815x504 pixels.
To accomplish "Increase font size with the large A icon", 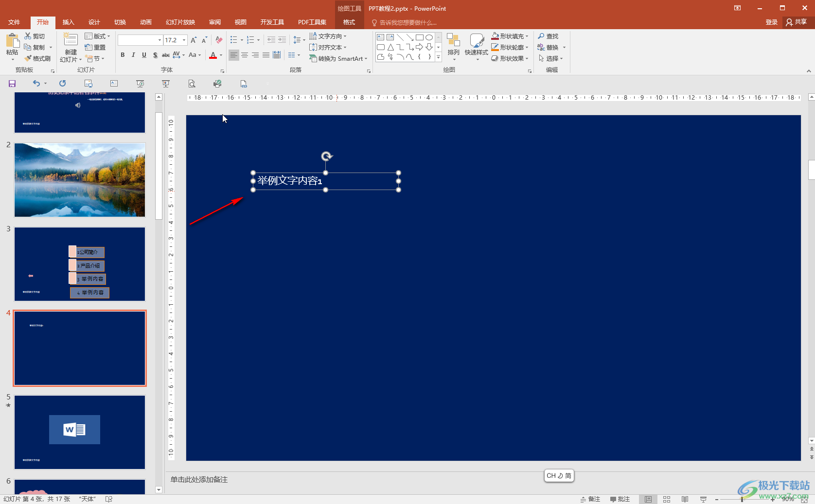I will tap(194, 40).
